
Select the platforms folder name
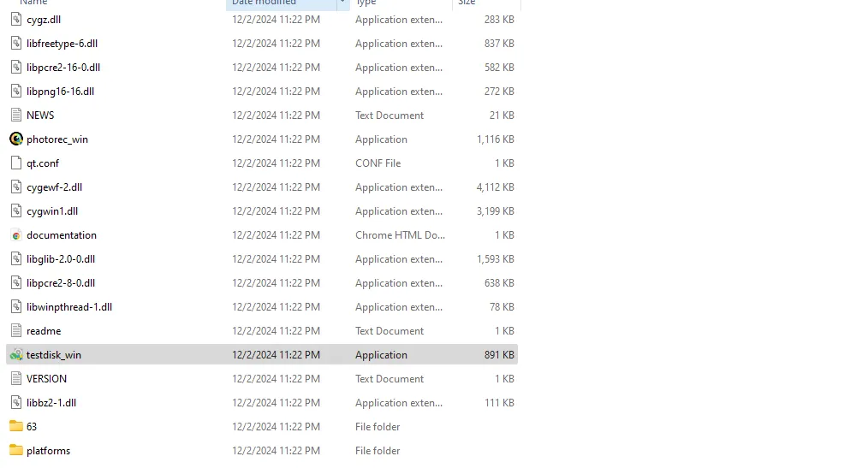(48, 450)
